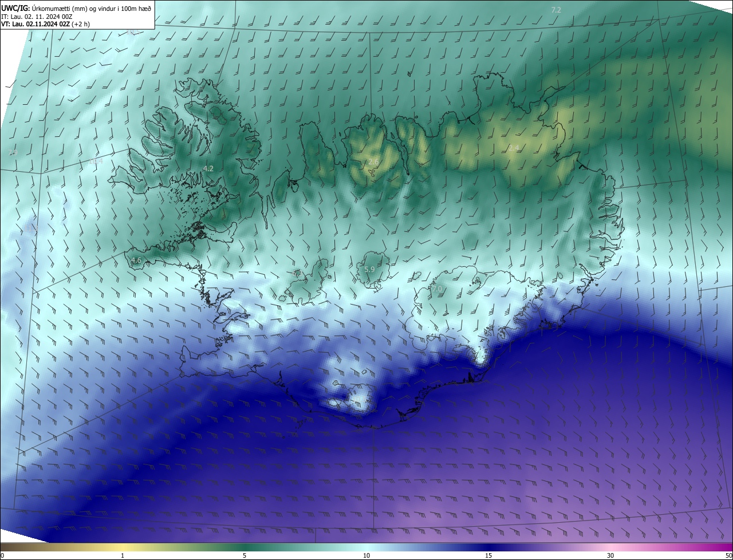Click the colorbar tick label 0
This screenshot has height=560, width=733.
(x=2, y=555)
